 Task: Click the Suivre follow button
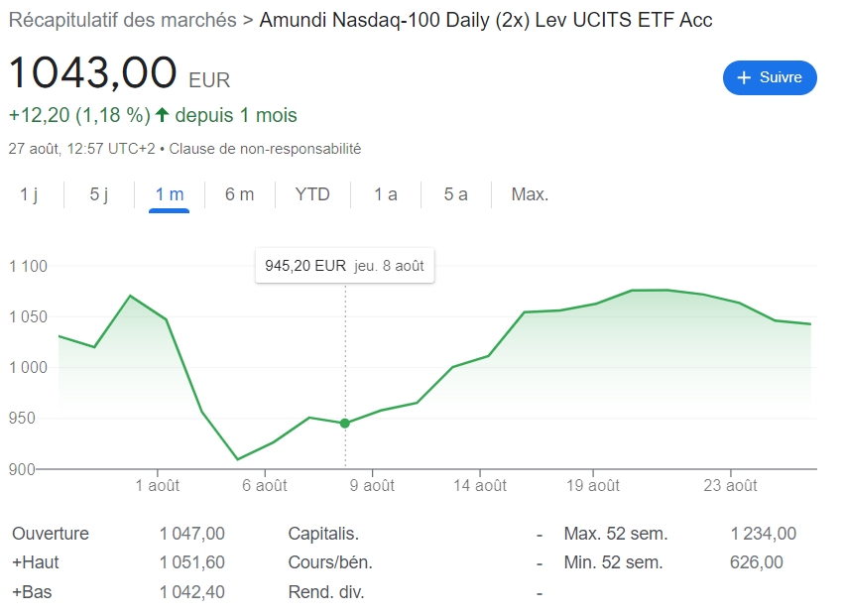[770, 77]
